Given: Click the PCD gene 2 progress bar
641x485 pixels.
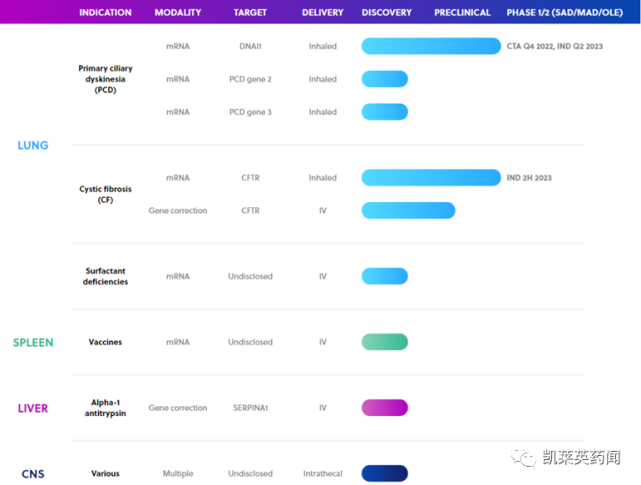Looking at the screenshot, I should pyautogui.click(x=384, y=79).
